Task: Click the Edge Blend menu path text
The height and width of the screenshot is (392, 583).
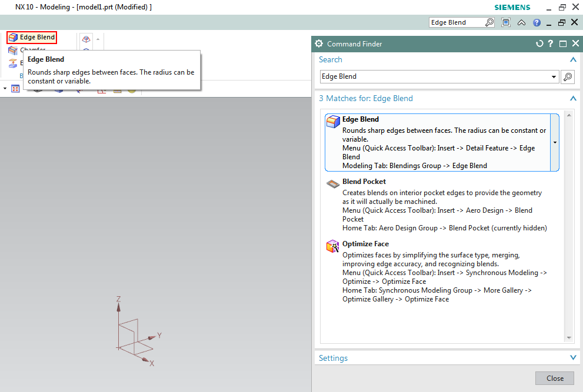Action: pyautogui.click(x=439, y=152)
